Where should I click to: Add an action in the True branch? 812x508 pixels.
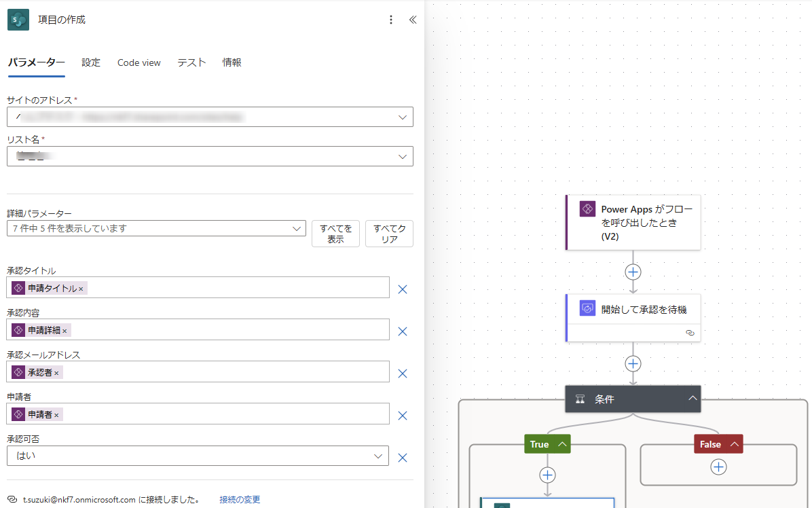click(x=547, y=475)
